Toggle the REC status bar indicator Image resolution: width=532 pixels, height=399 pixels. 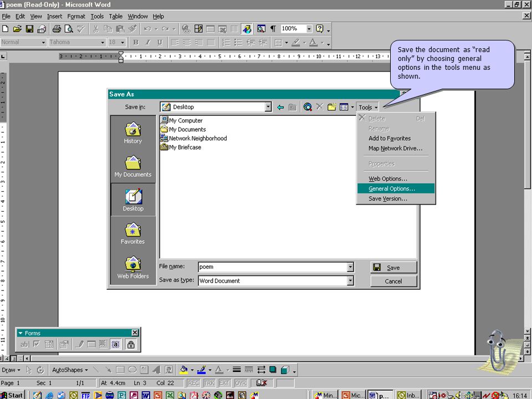(194, 383)
